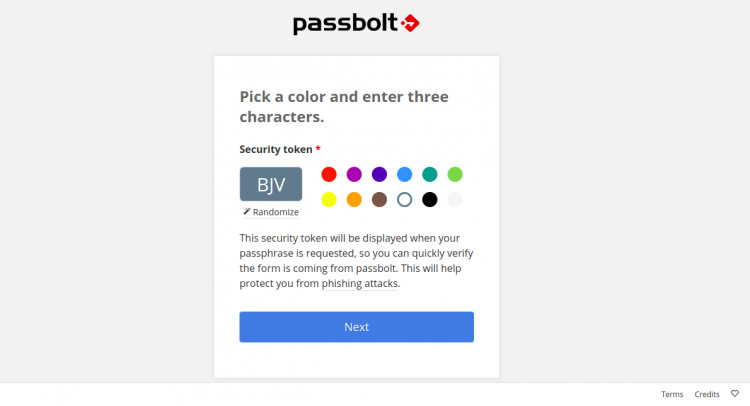Viewport: 750px width, 406px height.
Task: Click the passbolt logo
Action: pos(356,23)
